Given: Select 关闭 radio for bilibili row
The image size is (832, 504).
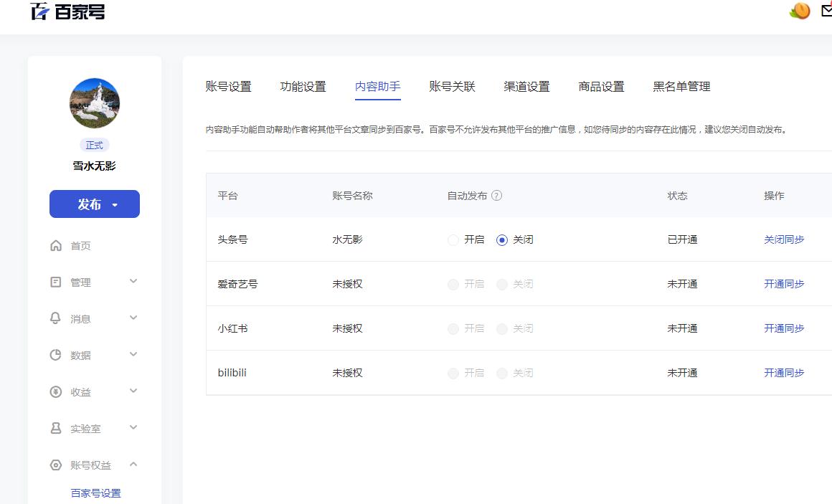Looking at the screenshot, I should [x=502, y=374].
